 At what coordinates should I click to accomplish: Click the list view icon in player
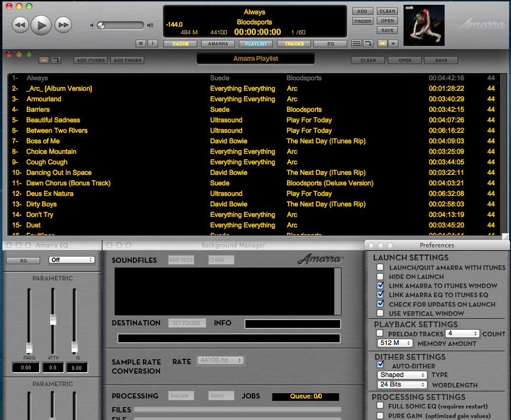tap(357, 43)
